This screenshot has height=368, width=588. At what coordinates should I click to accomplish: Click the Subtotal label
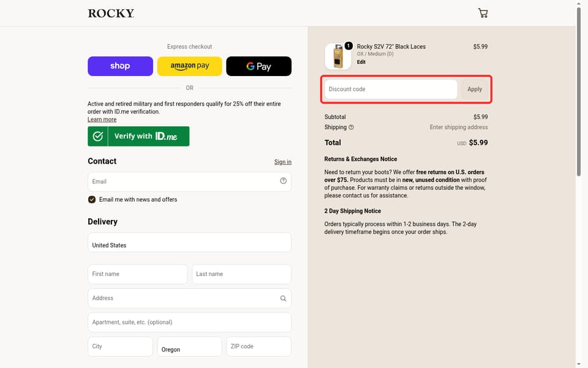[335, 117]
